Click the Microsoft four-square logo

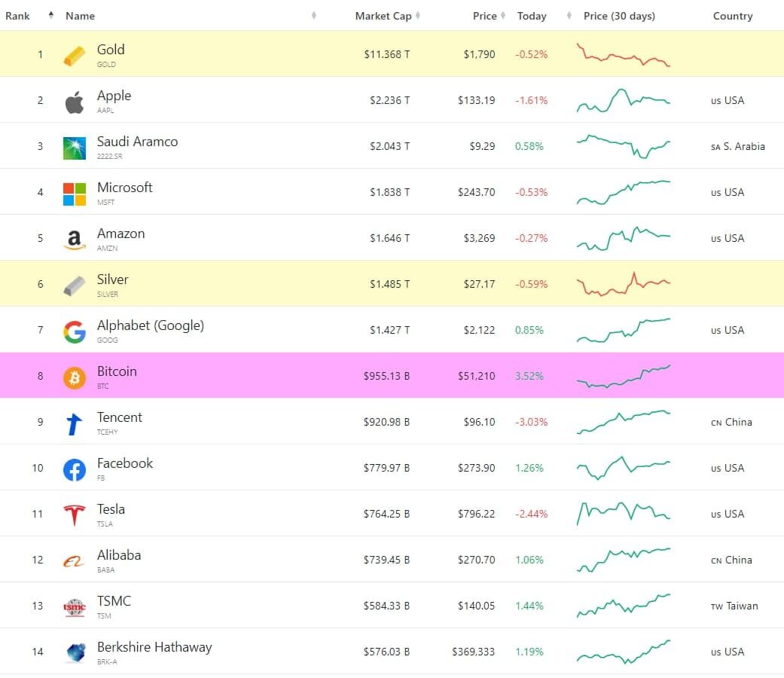tap(74, 194)
